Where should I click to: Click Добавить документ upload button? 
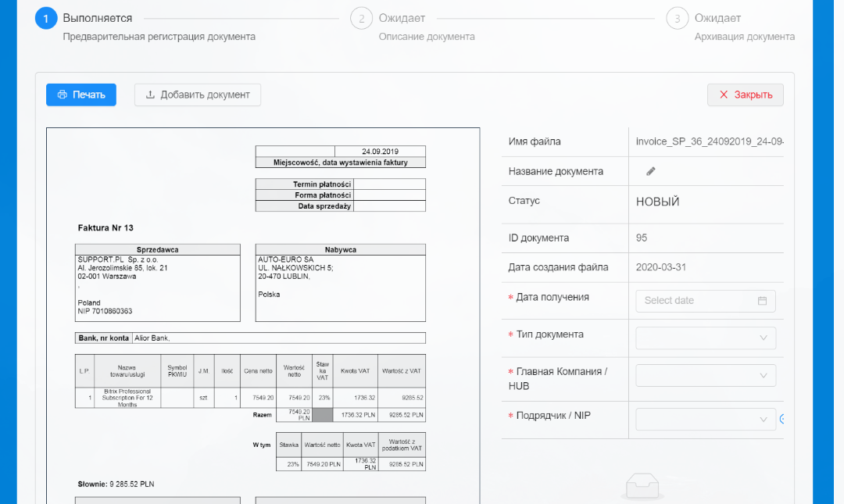(x=198, y=95)
